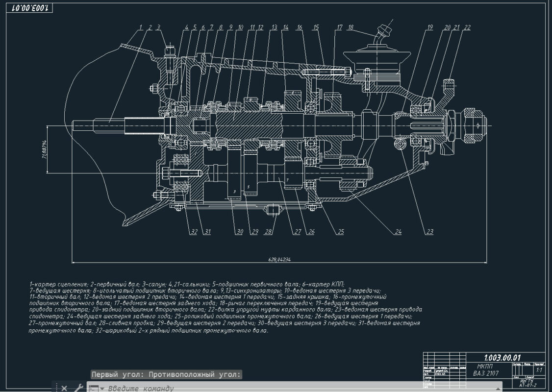
Task: Click the title block drawing number 1.003.00.01
Action: (502, 357)
